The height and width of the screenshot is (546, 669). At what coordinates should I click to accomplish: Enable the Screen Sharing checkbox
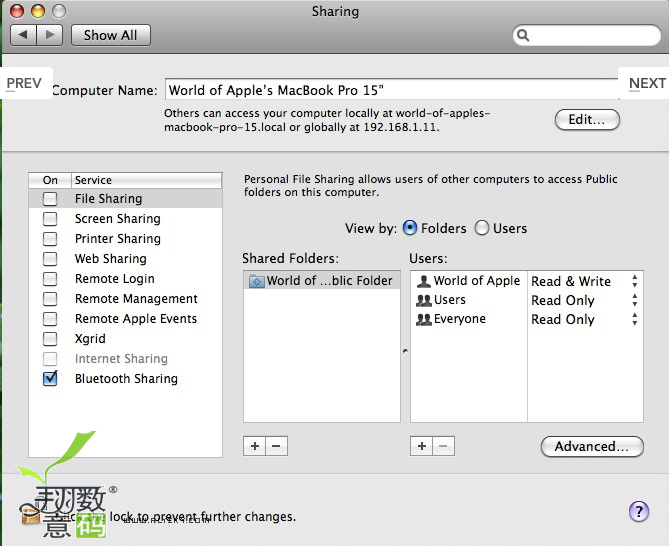click(50, 219)
